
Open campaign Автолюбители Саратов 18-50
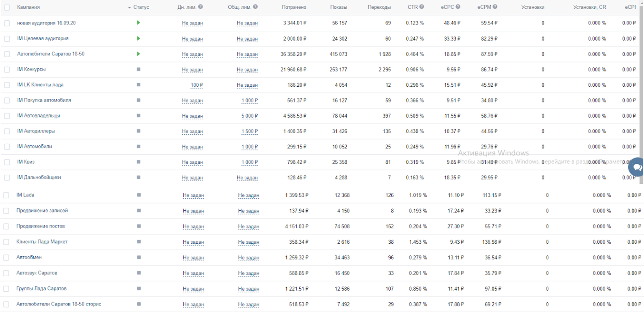pyautogui.click(x=51, y=54)
